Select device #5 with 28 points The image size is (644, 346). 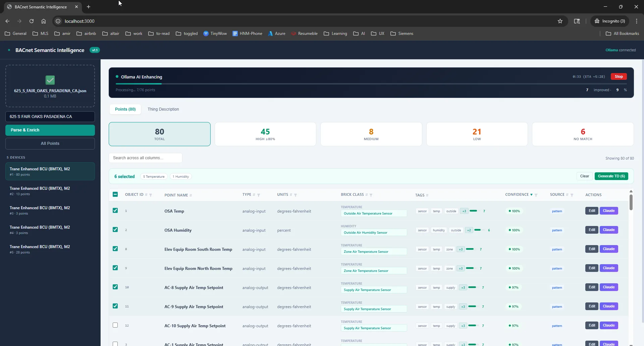(x=50, y=249)
